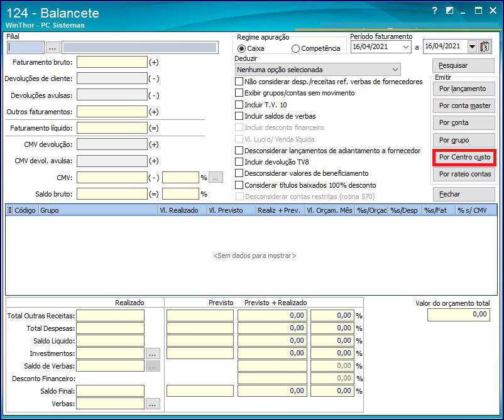Screen dimensions: 504x420
Task: Open CMV percentage ellipsis button
Action: tap(216, 177)
